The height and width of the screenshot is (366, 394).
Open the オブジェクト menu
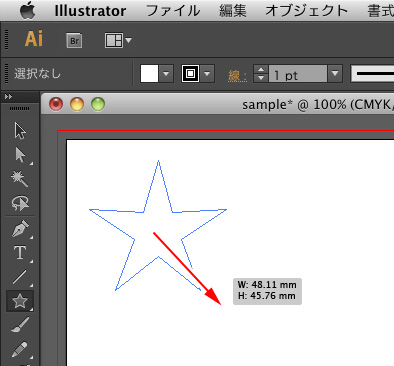[x=307, y=11]
